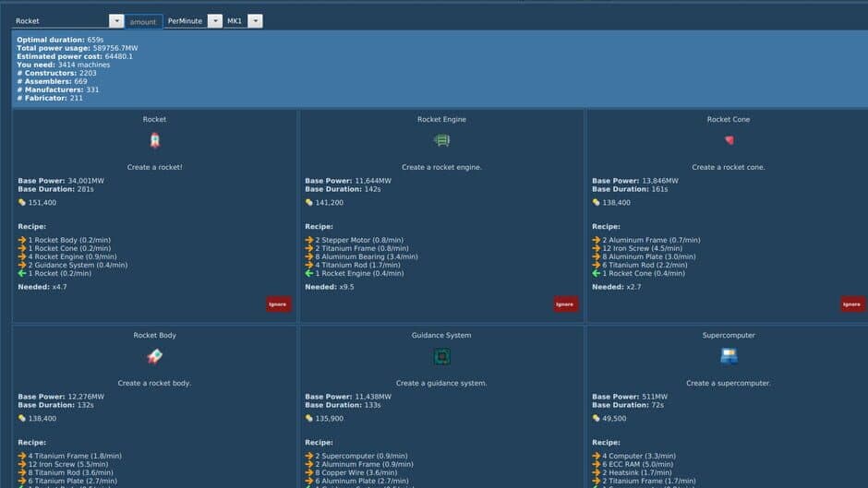Click the 'Total power usage' summary line

(x=78, y=48)
